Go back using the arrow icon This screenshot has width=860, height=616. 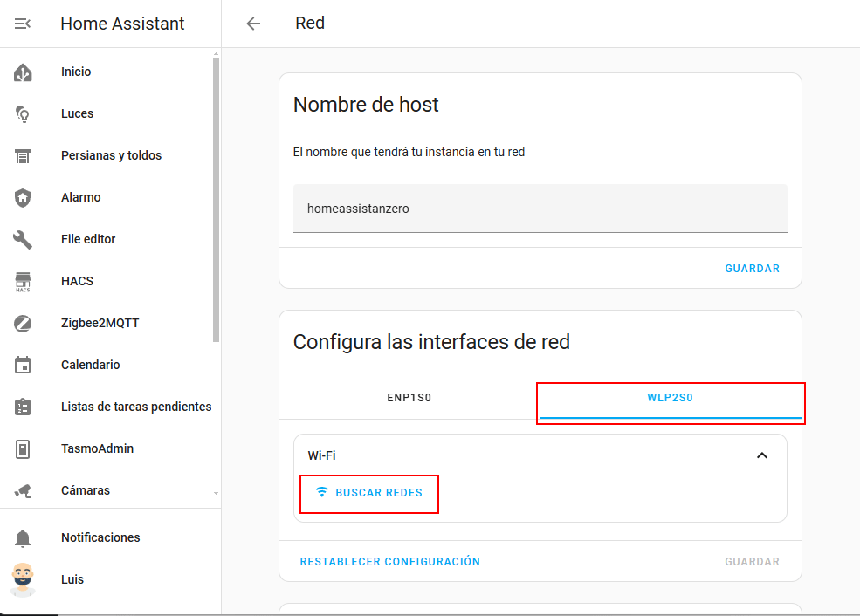253,24
